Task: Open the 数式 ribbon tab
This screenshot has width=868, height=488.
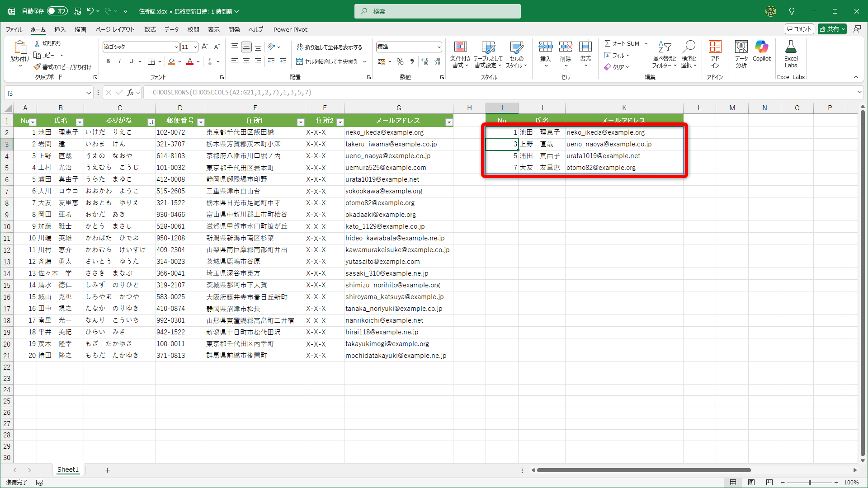Action: click(x=150, y=29)
